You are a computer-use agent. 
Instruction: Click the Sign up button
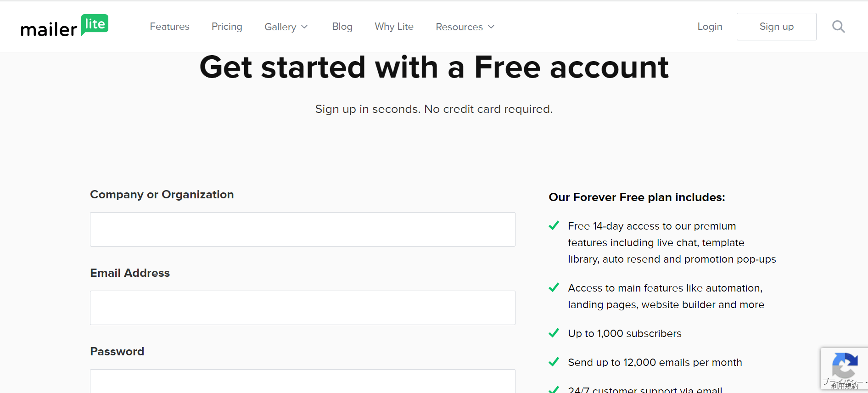(x=776, y=27)
